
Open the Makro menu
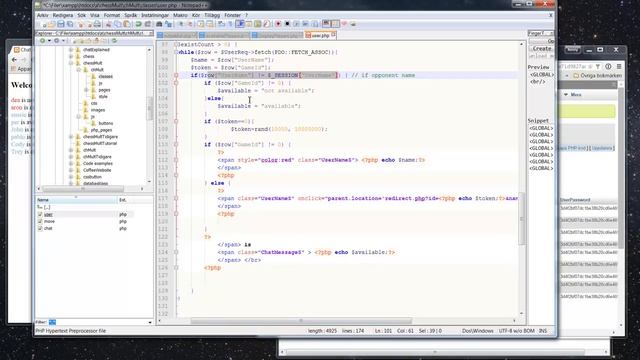(180, 15)
